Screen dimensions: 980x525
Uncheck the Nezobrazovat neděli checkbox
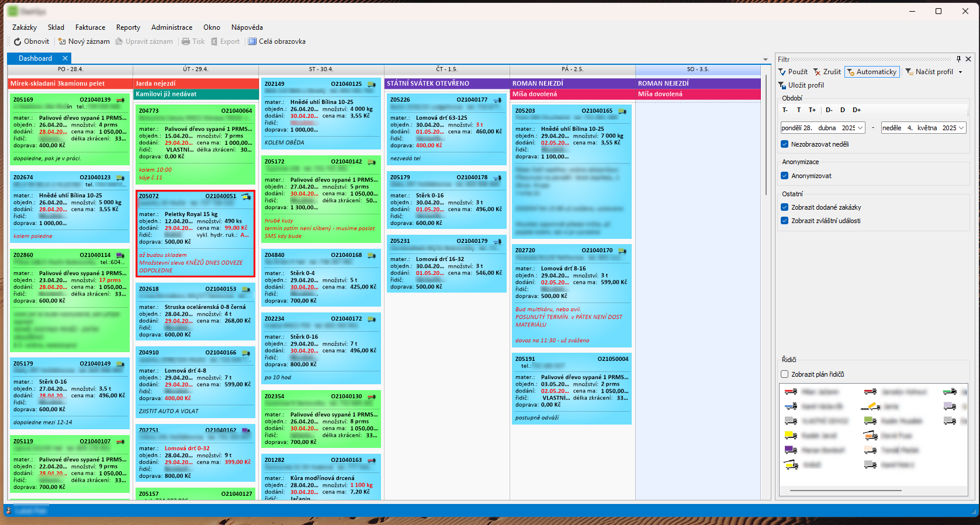785,144
